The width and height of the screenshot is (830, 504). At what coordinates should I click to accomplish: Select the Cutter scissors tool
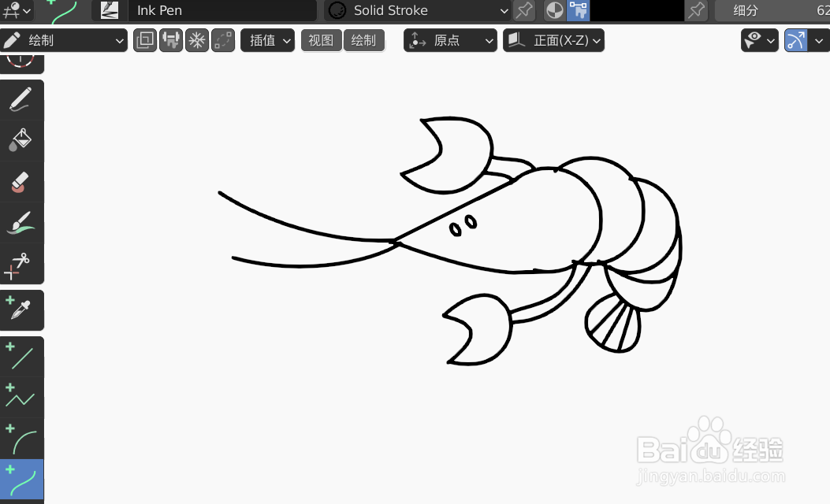coord(22,263)
